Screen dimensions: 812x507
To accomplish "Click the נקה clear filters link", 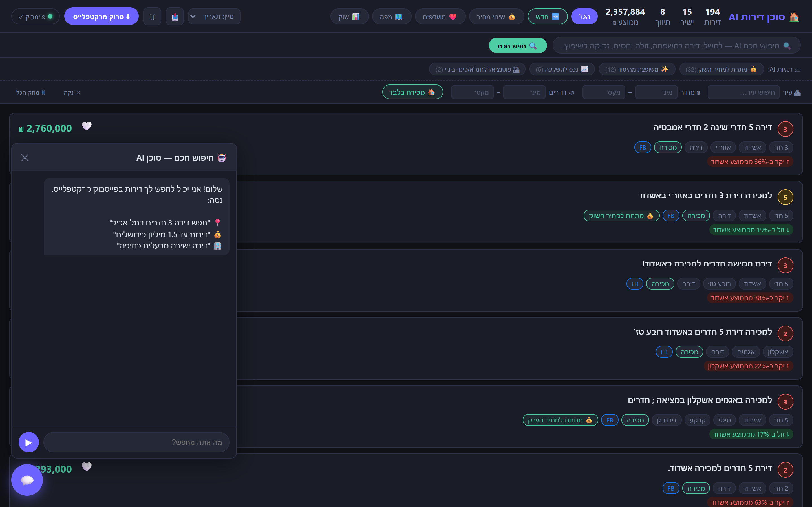I will coord(72,92).
